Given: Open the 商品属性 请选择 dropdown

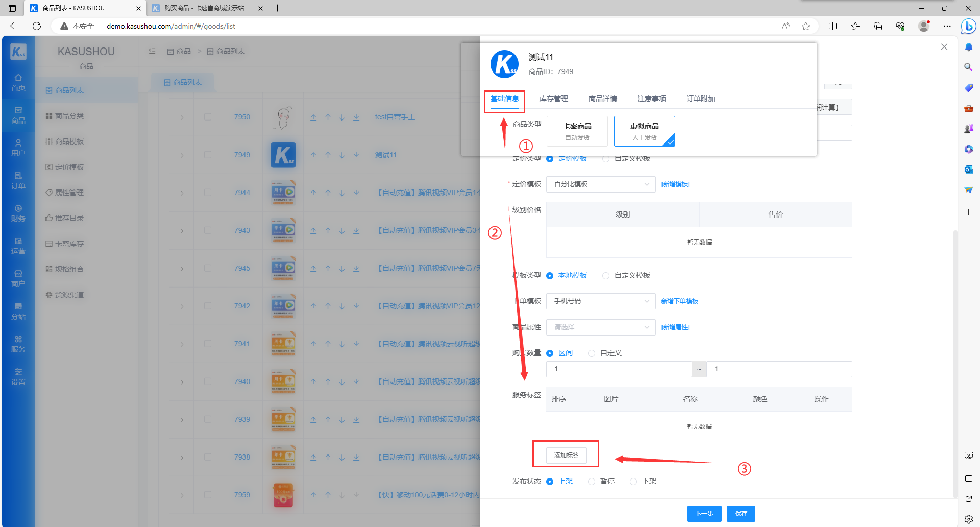Looking at the screenshot, I should pyautogui.click(x=601, y=327).
